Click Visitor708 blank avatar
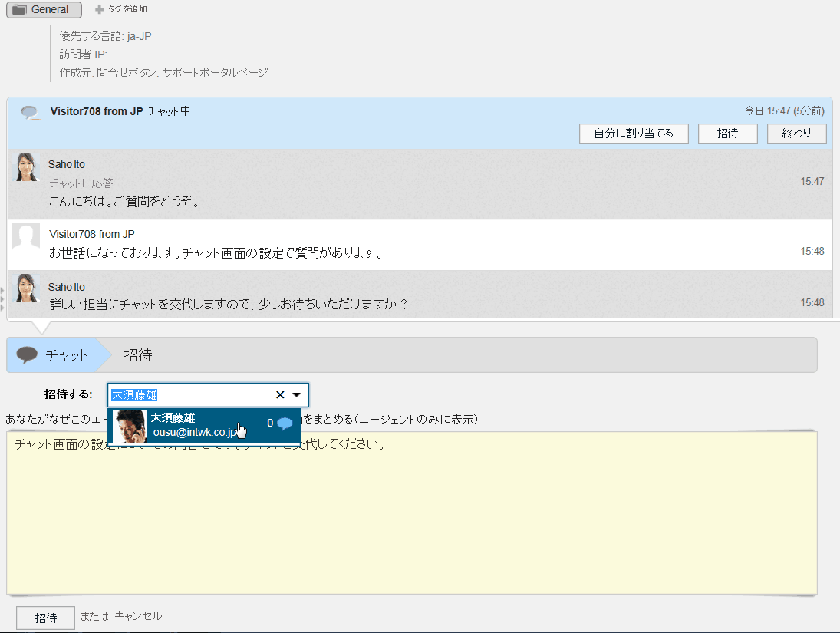The width and height of the screenshot is (840, 633). pos(26,236)
